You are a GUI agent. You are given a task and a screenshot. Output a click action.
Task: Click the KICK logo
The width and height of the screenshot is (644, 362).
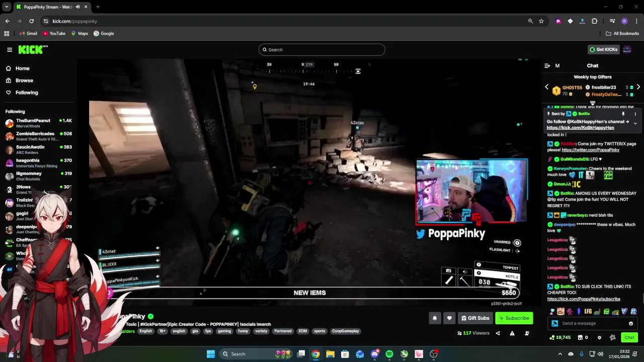(33, 49)
